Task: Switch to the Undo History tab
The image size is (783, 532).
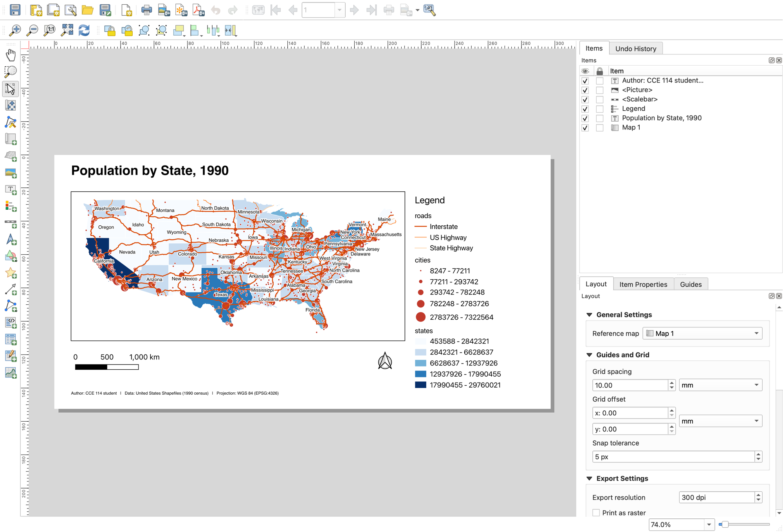Action: coord(636,49)
